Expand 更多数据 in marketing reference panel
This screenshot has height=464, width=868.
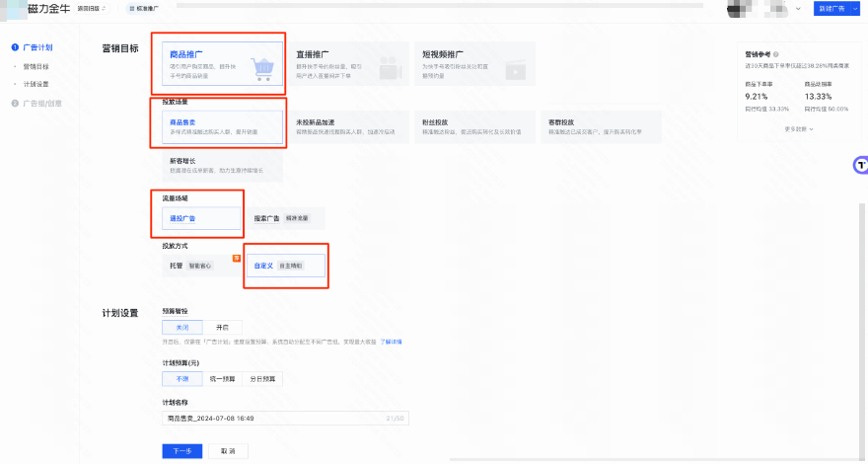coord(798,128)
